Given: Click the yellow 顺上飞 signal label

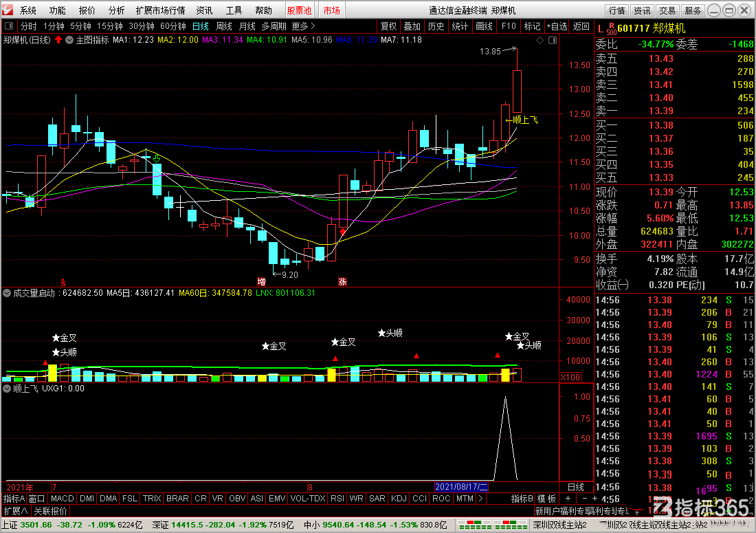Looking at the screenshot, I should pyautogui.click(x=522, y=120).
